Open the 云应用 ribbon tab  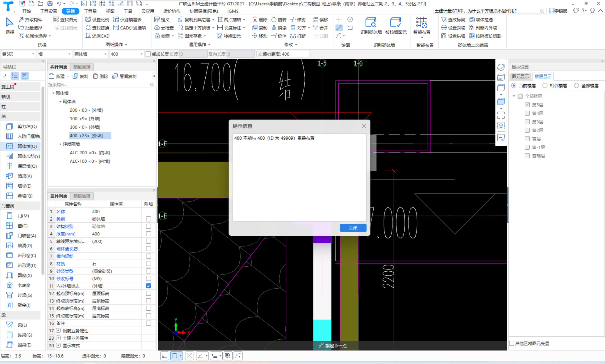pos(148,11)
